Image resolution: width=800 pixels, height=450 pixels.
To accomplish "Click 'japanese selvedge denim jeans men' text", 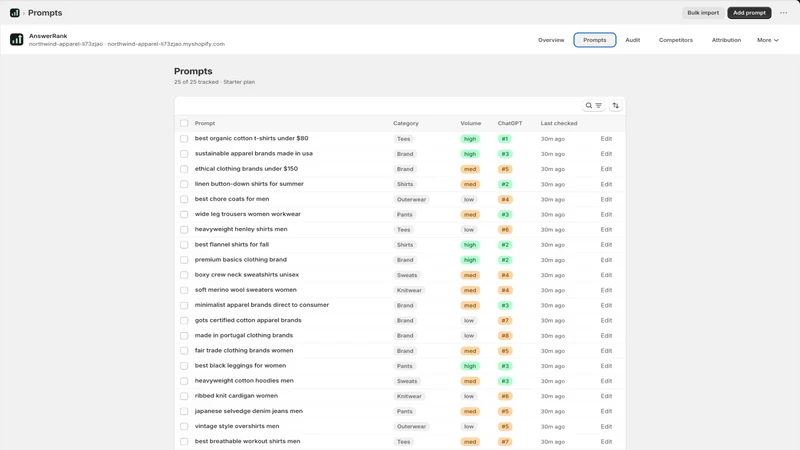I will [248, 411].
